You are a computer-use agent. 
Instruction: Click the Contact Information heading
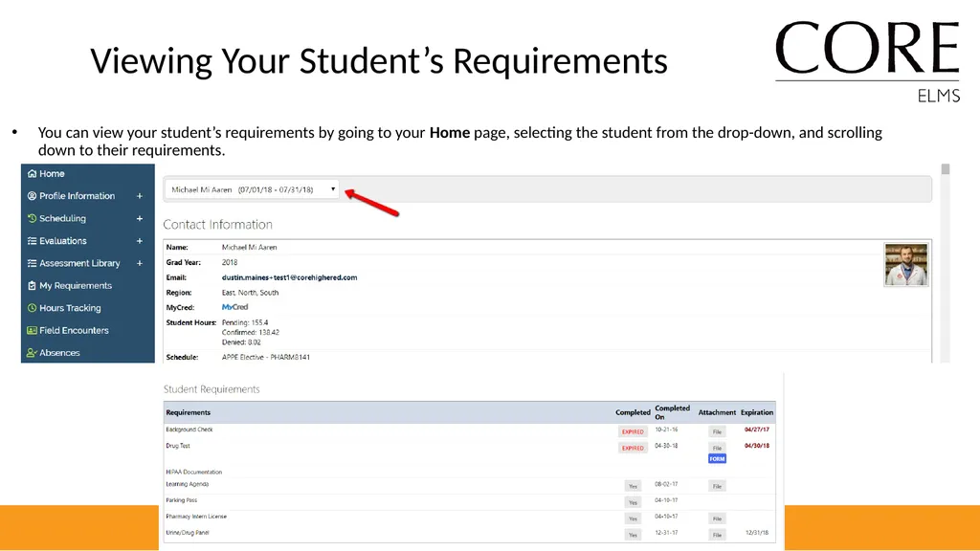(x=217, y=224)
